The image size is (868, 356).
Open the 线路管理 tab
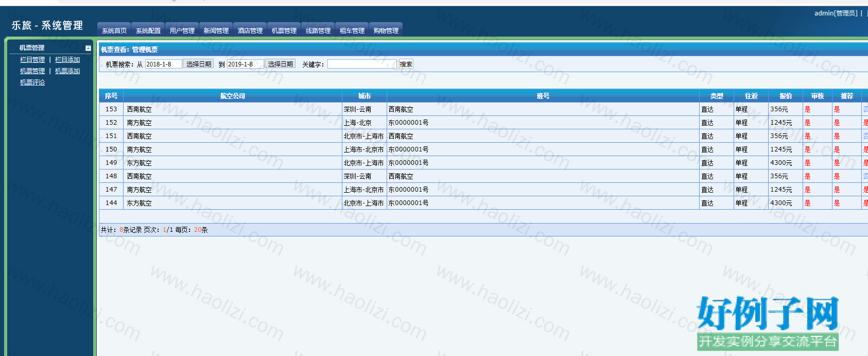pos(318,30)
